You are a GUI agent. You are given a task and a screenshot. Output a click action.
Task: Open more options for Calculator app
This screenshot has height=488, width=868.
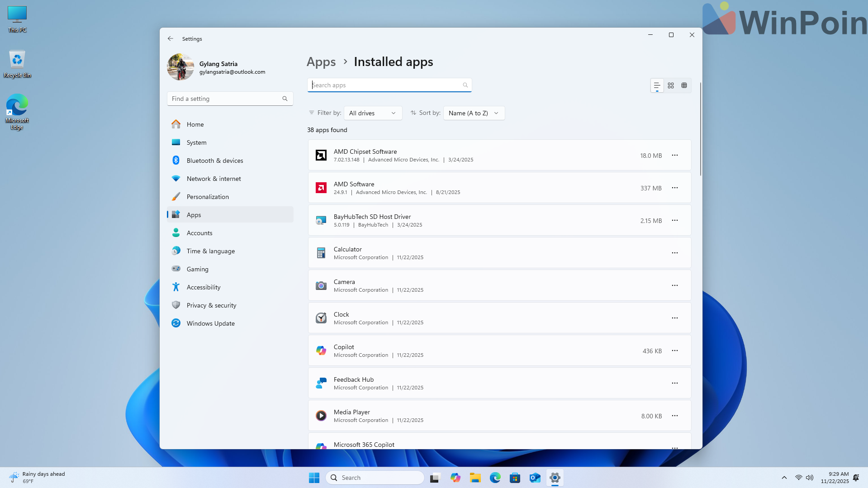click(x=674, y=253)
